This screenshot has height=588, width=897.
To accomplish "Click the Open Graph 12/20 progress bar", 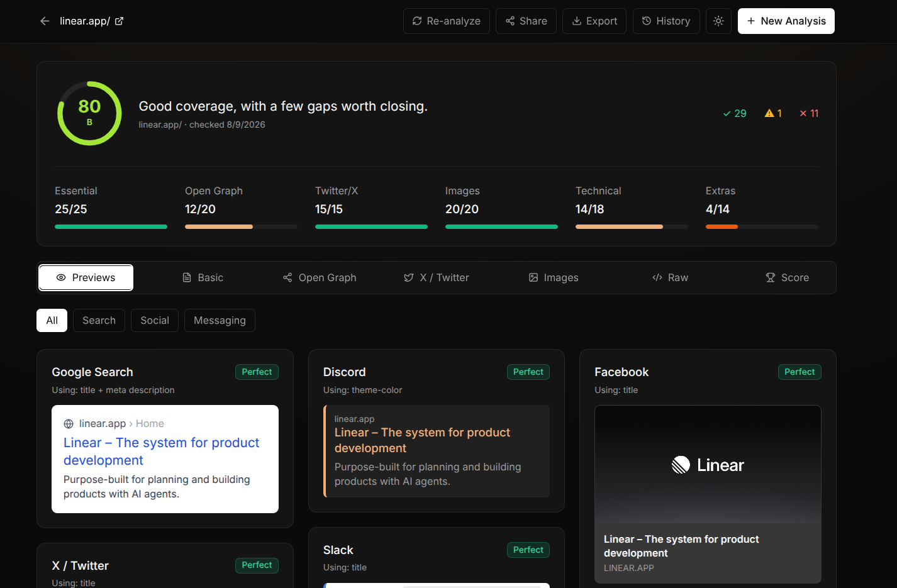I will 241,226.
